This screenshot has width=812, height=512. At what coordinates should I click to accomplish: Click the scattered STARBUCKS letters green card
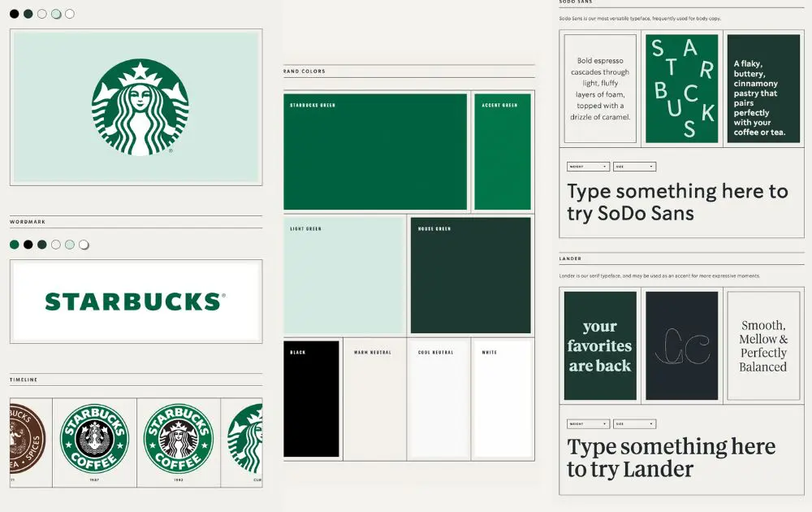pos(682,89)
